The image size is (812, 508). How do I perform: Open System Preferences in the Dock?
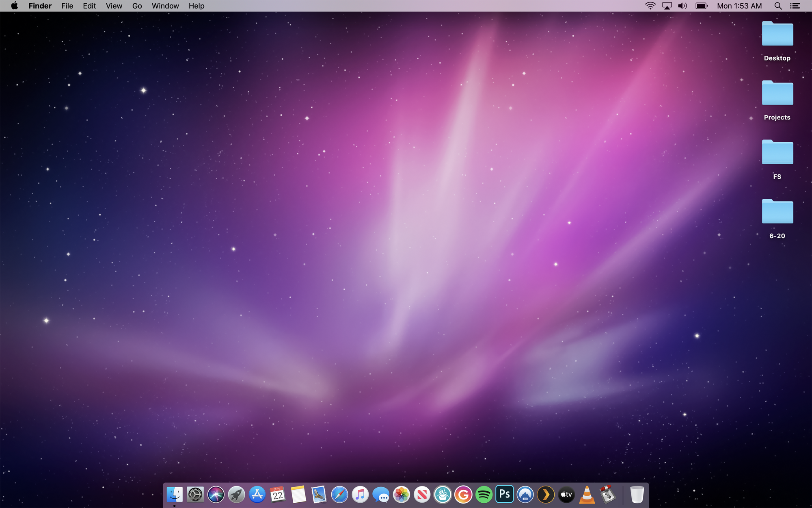click(195, 495)
